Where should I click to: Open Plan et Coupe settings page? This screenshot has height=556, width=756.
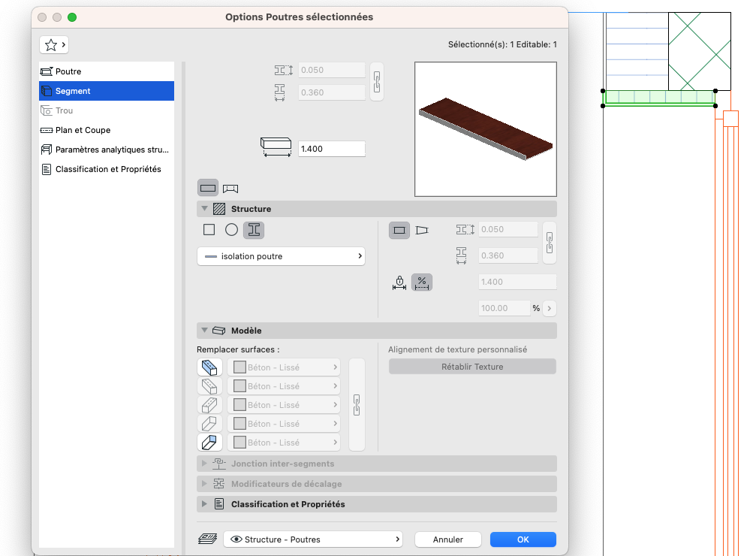(x=106, y=130)
